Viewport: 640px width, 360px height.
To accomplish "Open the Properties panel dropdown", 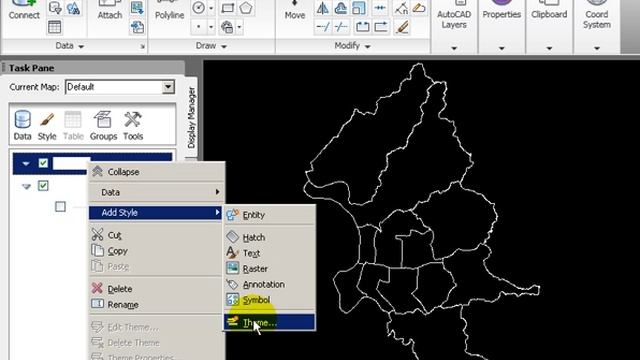I will (x=501, y=48).
